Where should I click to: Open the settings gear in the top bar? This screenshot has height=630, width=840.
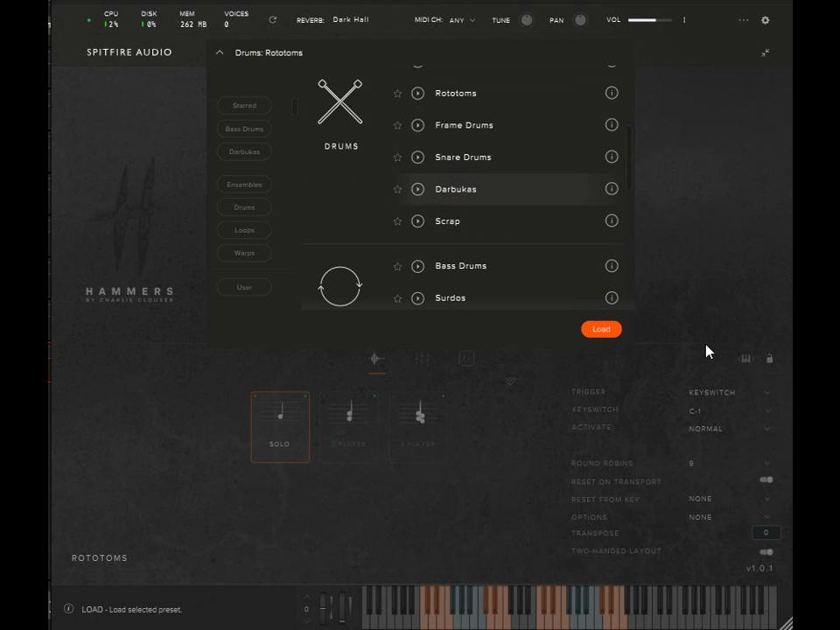point(765,19)
